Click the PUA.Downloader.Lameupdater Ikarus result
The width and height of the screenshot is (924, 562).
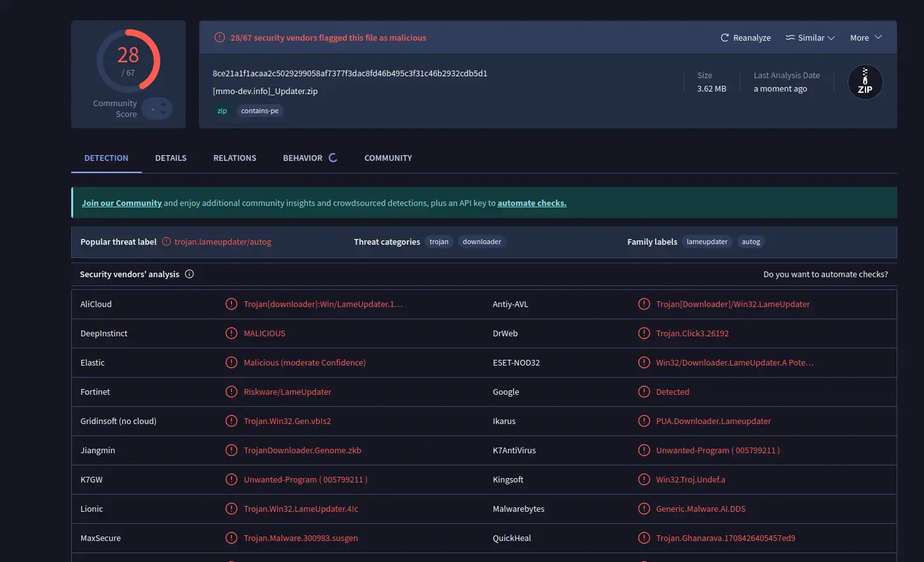[714, 421]
